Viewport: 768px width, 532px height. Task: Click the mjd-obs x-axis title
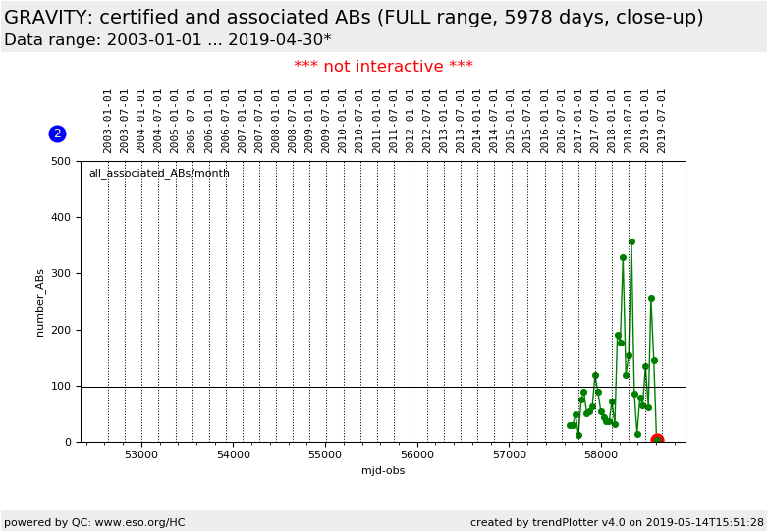click(383, 471)
